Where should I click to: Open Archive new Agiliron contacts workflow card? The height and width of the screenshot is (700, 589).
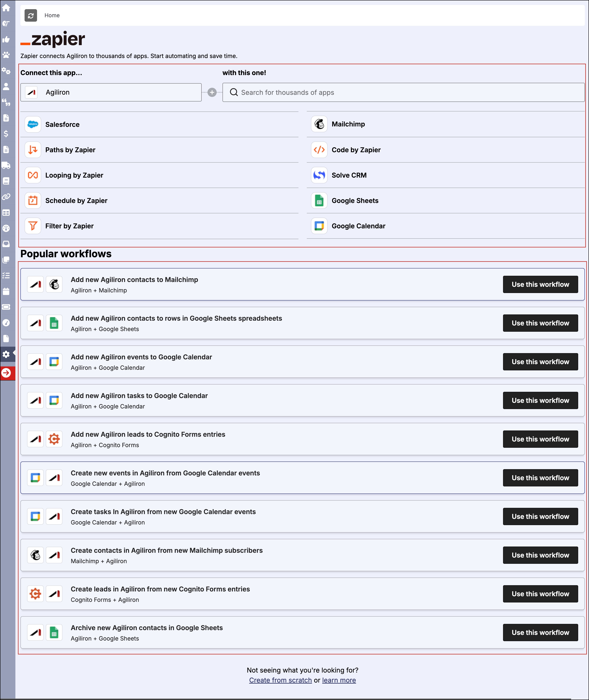[147, 628]
